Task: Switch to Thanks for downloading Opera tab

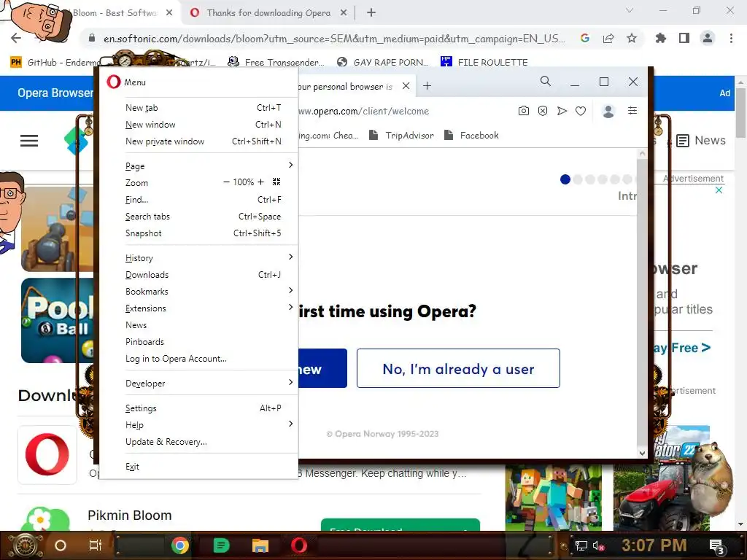Action: click(268, 13)
